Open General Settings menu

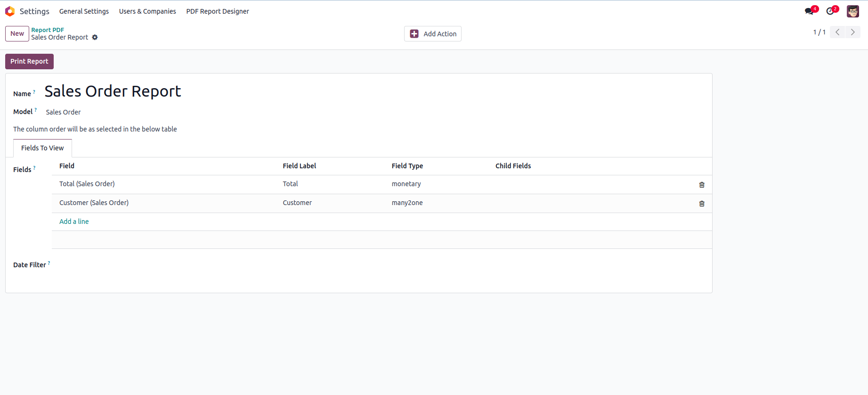tap(84, 11)
